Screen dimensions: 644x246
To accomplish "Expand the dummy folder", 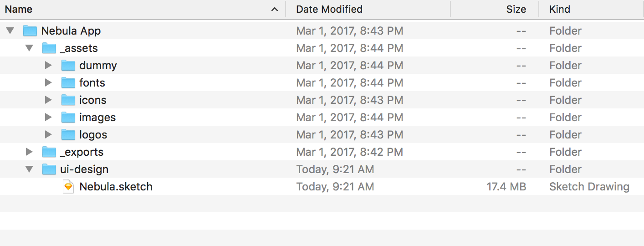I will tap(48, 66).
